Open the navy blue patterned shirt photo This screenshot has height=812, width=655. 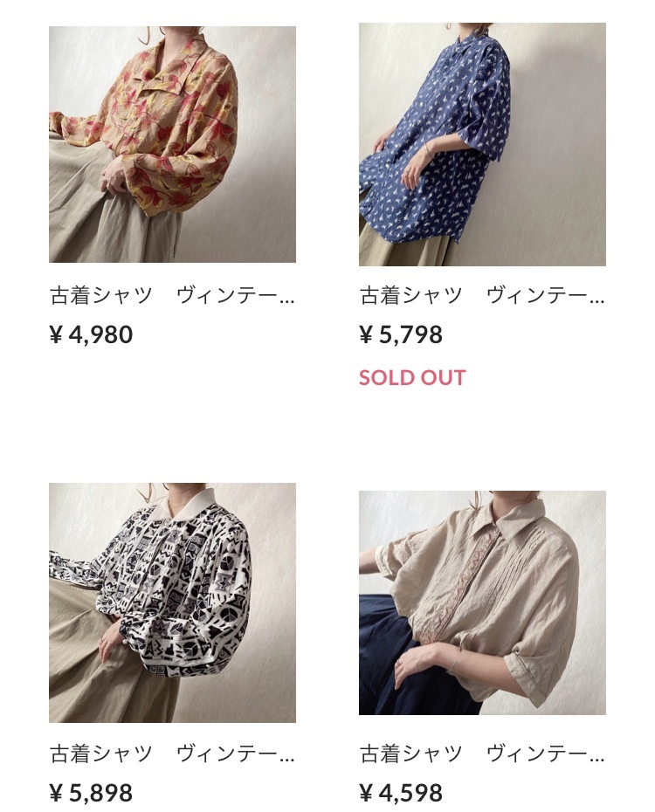coord(482,144)
